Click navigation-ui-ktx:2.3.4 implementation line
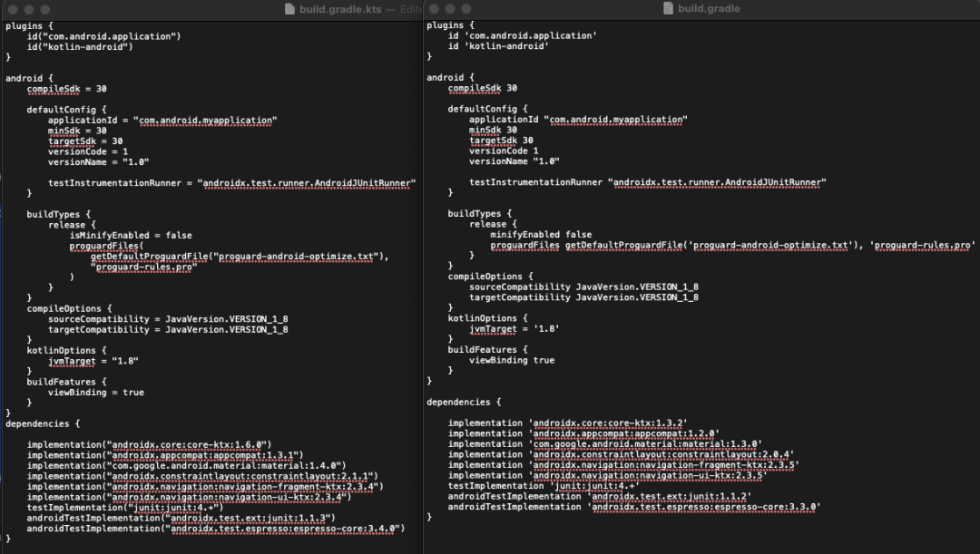980x554 pixels. [x=190, y=497]
